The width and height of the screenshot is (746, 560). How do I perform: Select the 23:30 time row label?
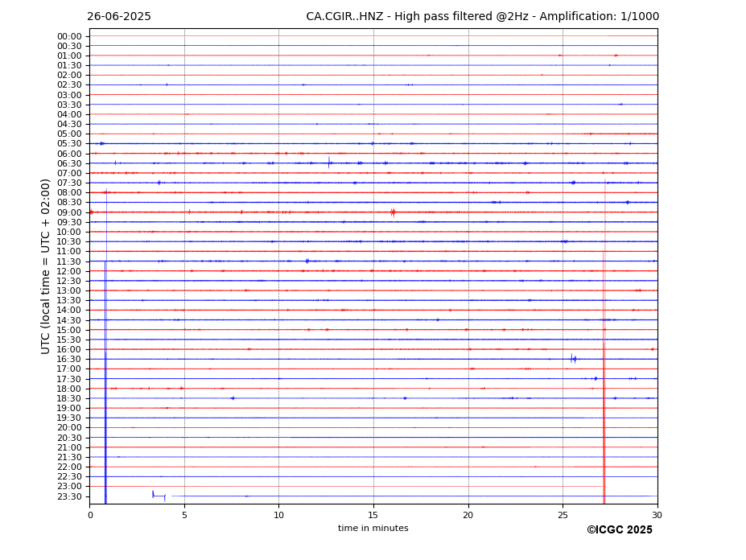pyautogui.click(x=69, y=496)
